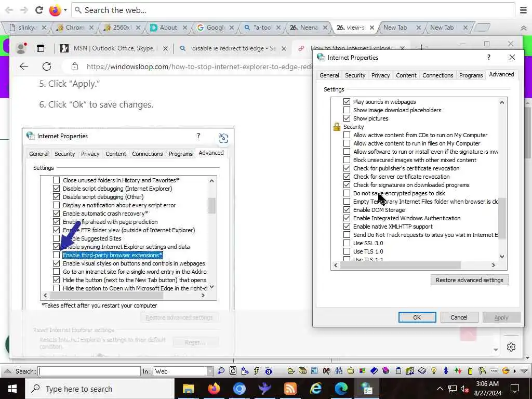Switch to the Security tab in the right dialog

pyautogui.click(x=355, y=75)
